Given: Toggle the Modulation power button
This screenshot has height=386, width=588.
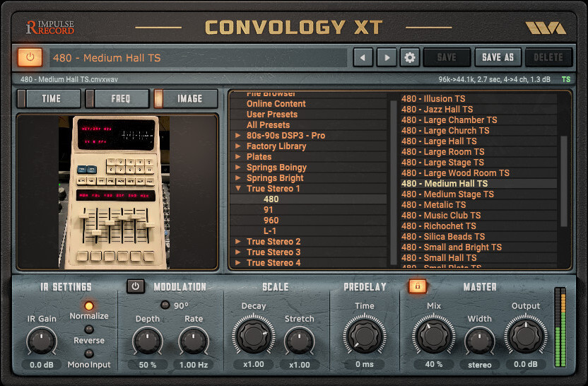Looking at the screenshot, I should point(136,286).
